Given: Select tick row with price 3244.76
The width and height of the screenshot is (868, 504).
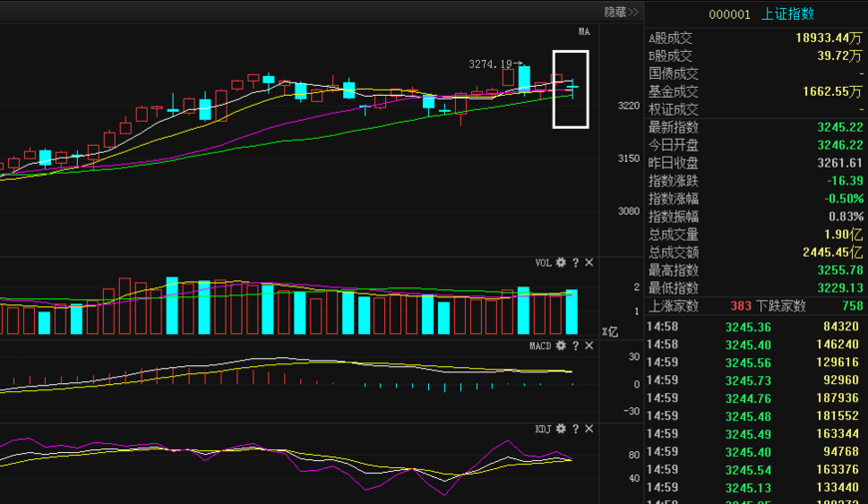Looking at the screenshot, I should coord(755,398).
